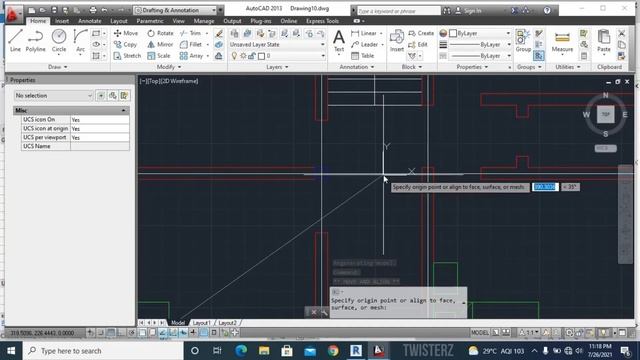Viewport: 640px width, 360px height.
Task: Click the layer 0 color swatch
Action: pyautogui.click(x=261, y=56)
